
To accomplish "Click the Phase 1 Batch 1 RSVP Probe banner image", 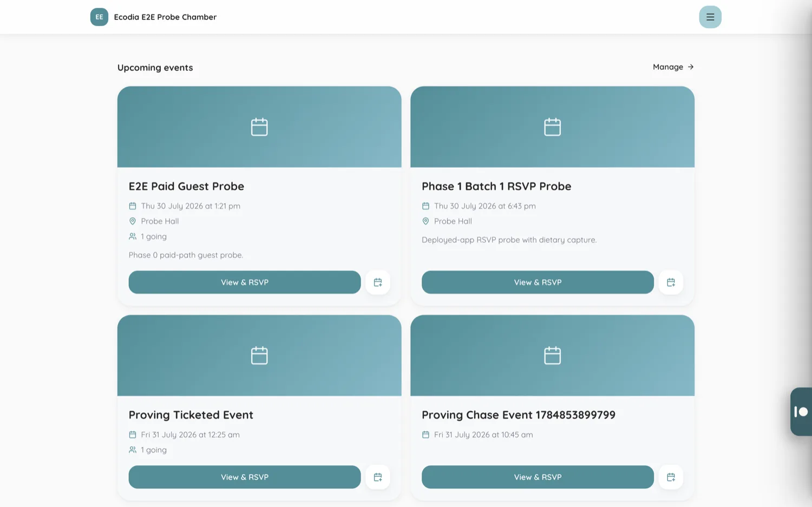I will [x=552, y=127].
